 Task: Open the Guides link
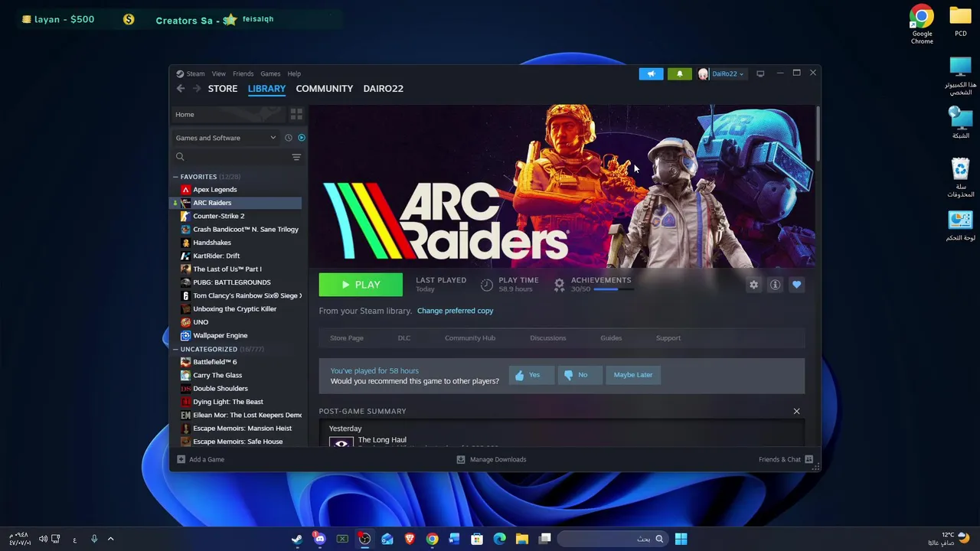coord(611,337)
